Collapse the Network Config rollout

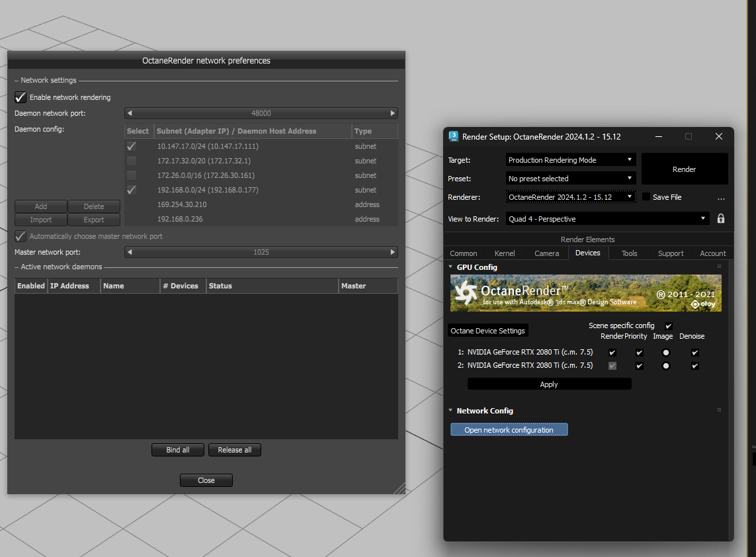coord(451,410)
